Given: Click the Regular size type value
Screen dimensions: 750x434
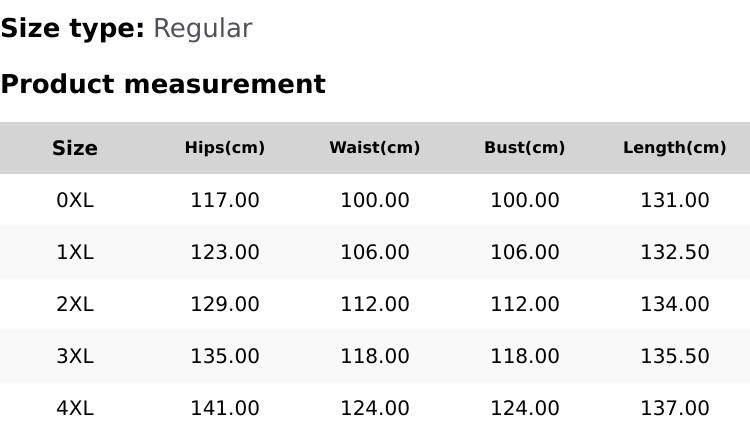Looking at the screenshot, I should tap(202, 29).
